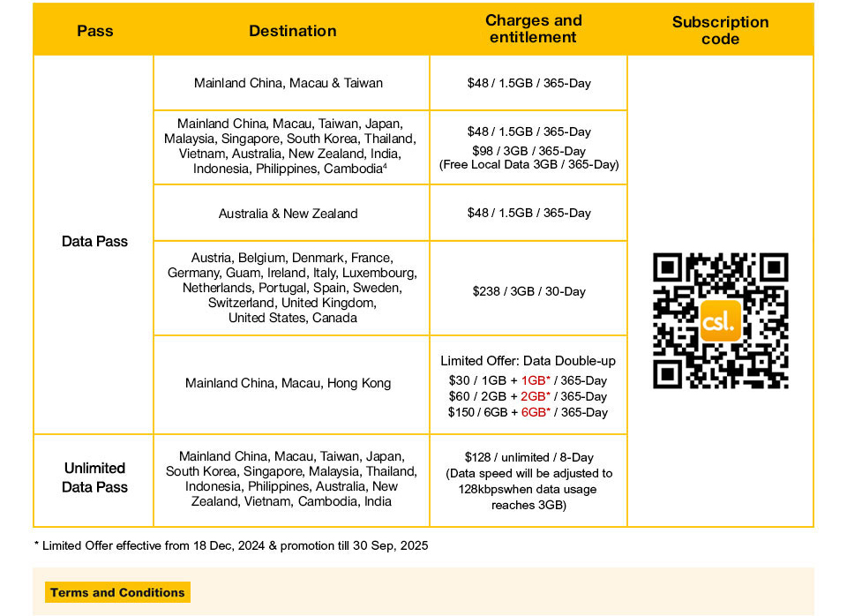Click the Free Local Data 3GB note
This screenshot has width=847, height=616.
coord(528,164)
